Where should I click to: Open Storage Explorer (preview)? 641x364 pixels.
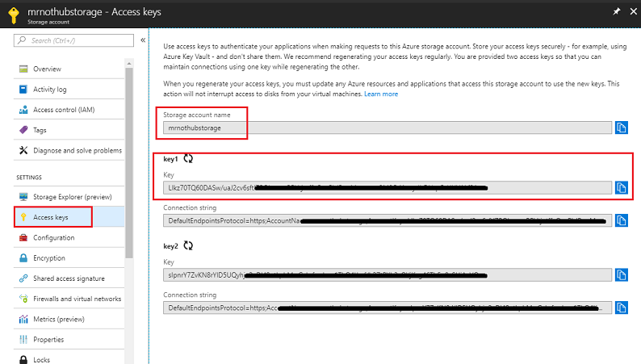point(73,196)
